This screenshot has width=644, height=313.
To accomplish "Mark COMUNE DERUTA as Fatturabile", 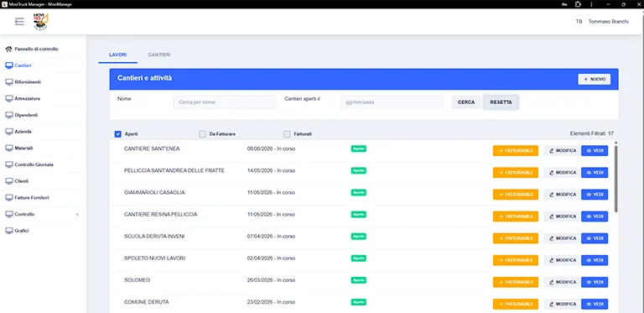I will pos(516,304).
